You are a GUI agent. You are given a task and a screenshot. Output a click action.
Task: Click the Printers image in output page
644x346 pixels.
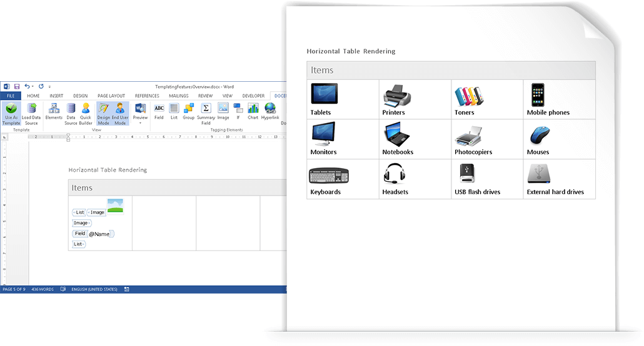397,95
